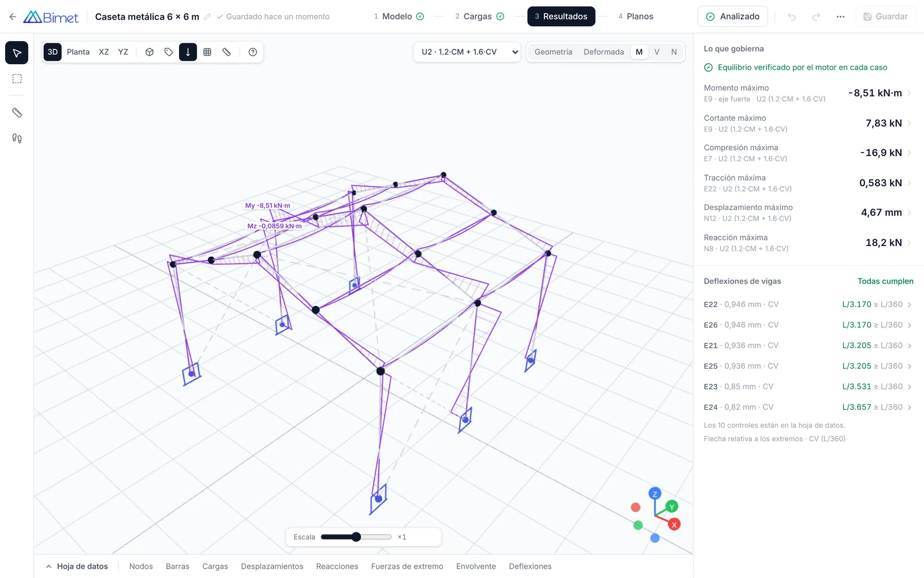Select the pointer tool in left sidebar
The image size is (924, 578).
[x=17, y=53]
